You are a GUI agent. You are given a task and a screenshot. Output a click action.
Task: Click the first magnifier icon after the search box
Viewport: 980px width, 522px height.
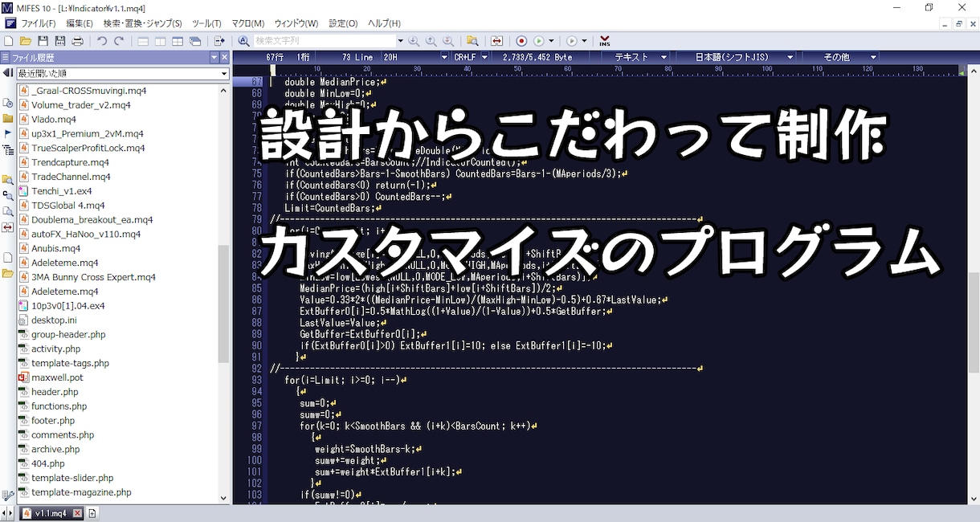414,41
